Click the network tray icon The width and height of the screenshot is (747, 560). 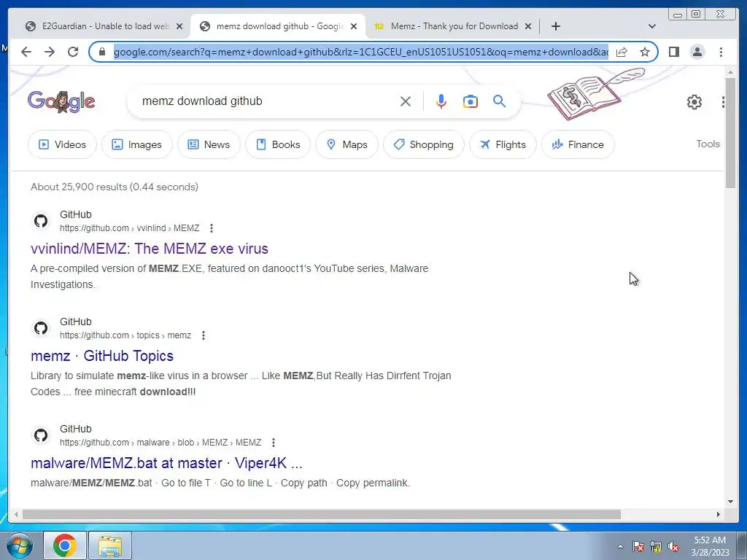(x=656, y=547)
